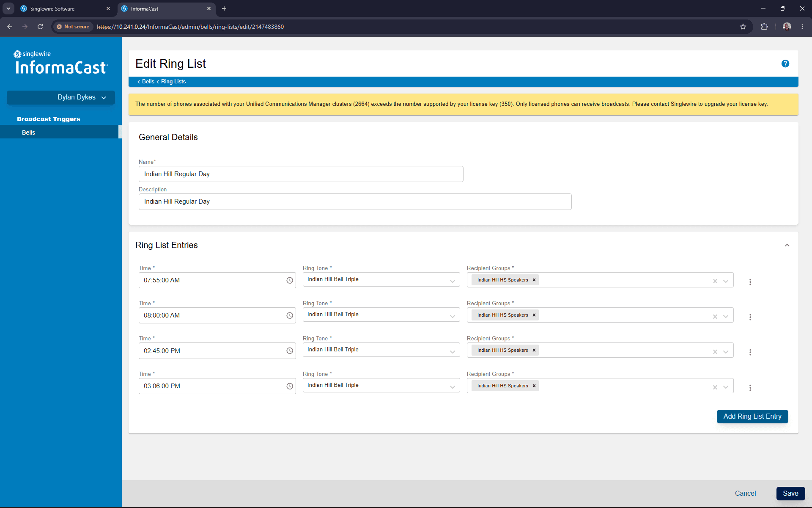Viewport: 812px width, 508px height.
Task: Open a new browser tab
Action: [224, 8]
